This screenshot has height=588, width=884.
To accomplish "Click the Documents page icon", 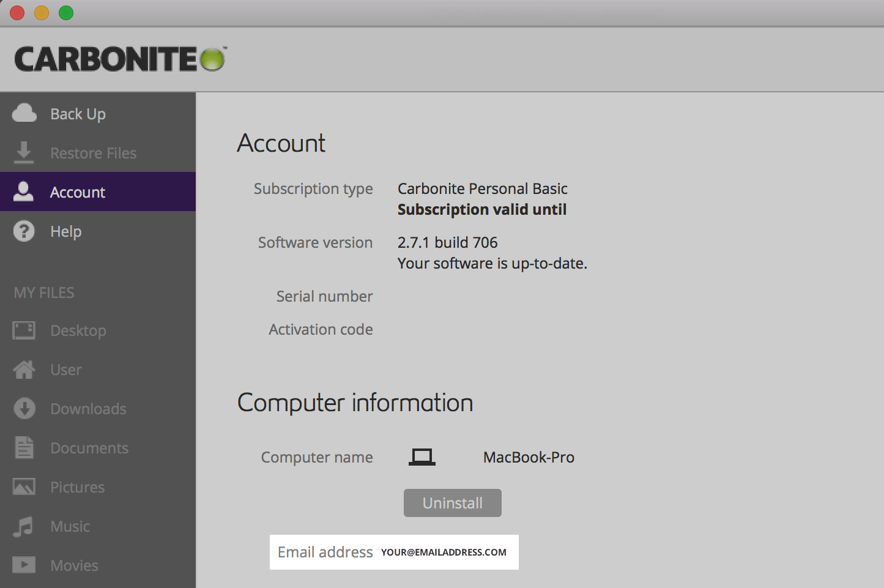I will 24,448.
